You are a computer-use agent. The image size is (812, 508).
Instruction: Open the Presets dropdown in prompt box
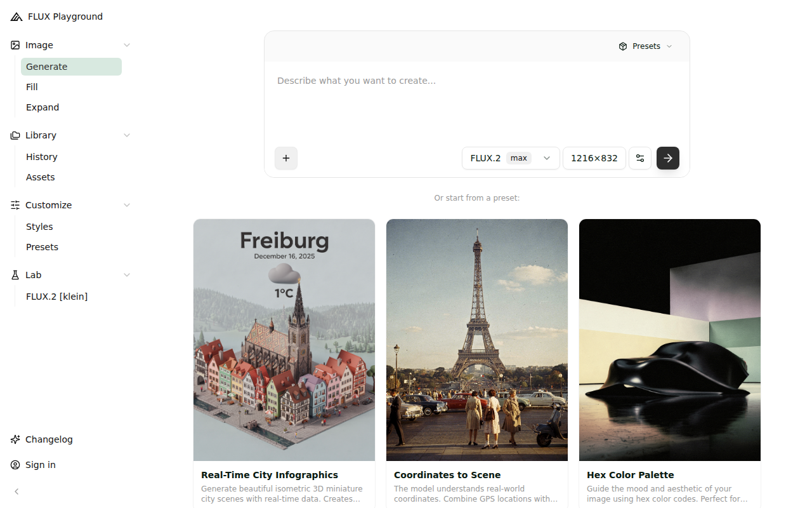coord(646,46)
